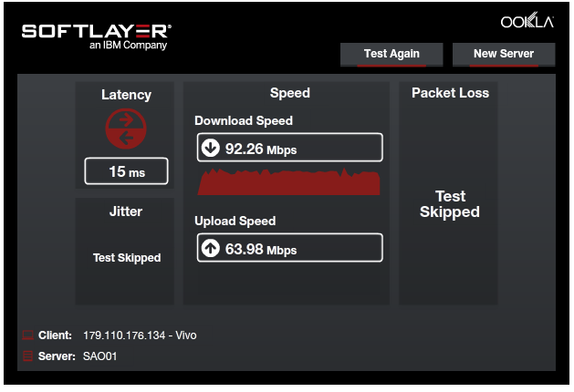
Task: Click the upload arrow icon
Action: click(x=211, y=249)
